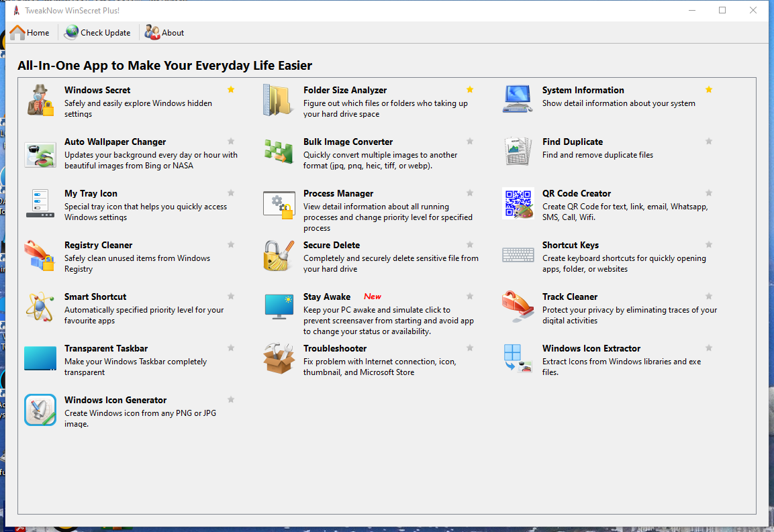Open the Smart Shortcut atom icon
This screenshot has width=774, height=532.
[x=40, y=307]
